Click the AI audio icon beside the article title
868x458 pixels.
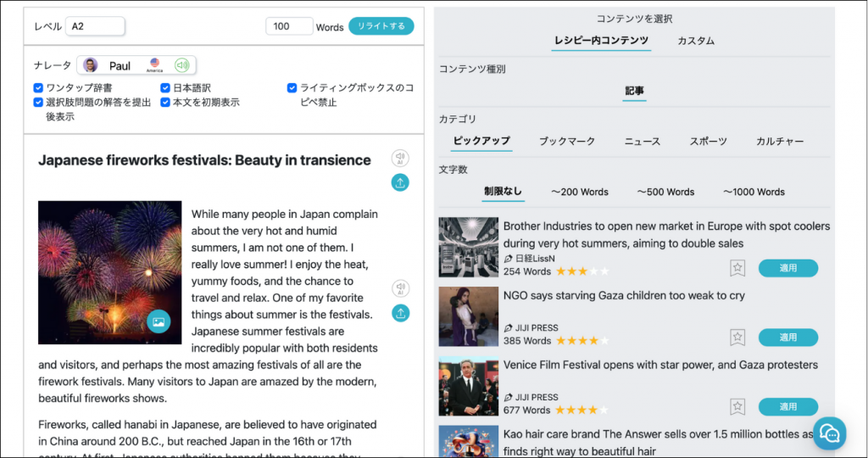tap(400, 159)
